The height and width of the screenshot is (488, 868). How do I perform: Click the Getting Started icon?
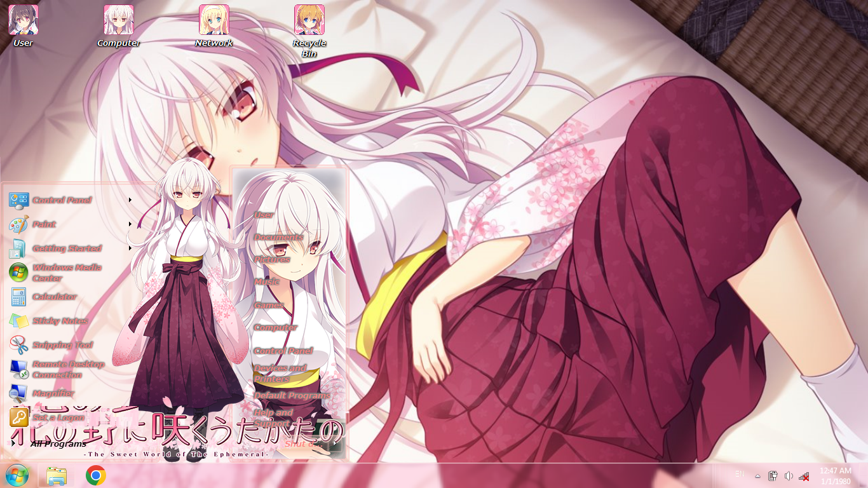pos(18,248)
